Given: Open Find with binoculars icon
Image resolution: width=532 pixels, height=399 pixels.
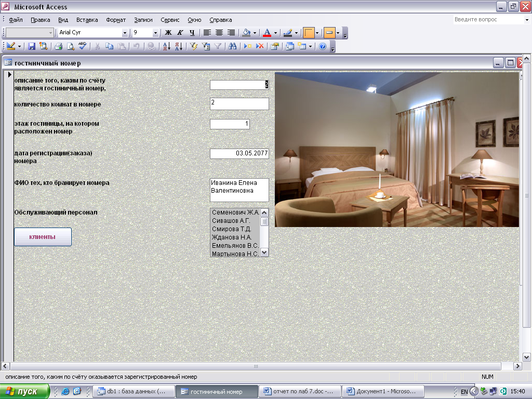Looking at the screenshot, I should pos(232,46).
